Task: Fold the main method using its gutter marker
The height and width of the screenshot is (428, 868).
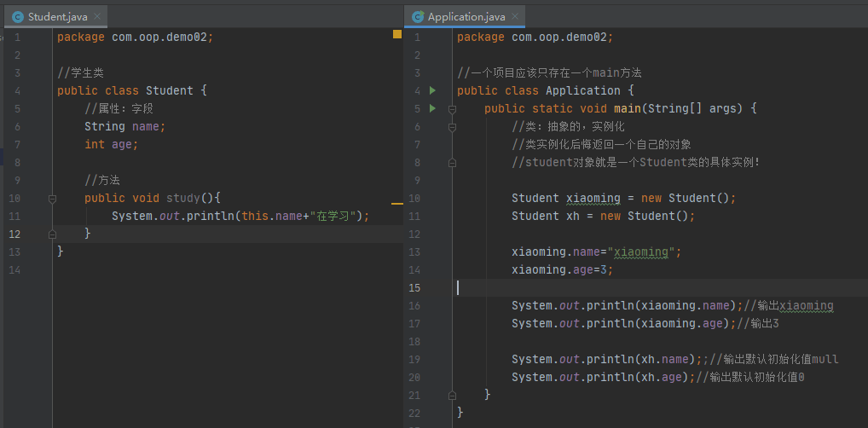Action: coord(451,108)
